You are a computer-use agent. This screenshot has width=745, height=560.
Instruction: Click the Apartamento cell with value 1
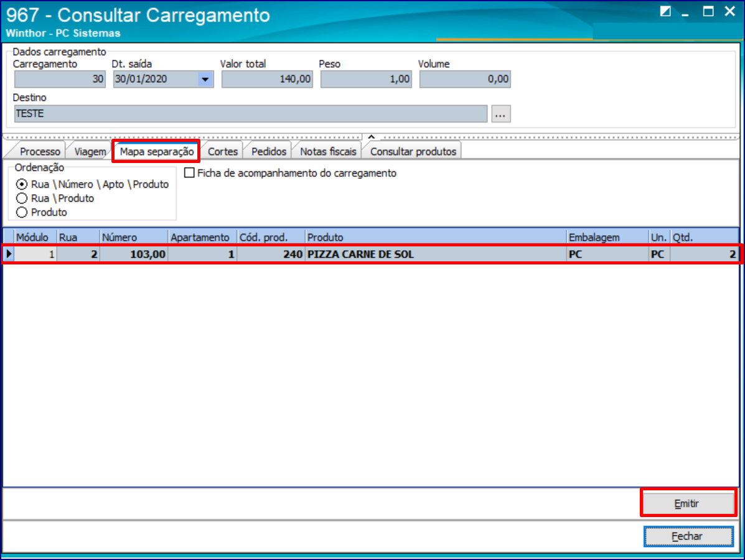(x=202, y=254)
